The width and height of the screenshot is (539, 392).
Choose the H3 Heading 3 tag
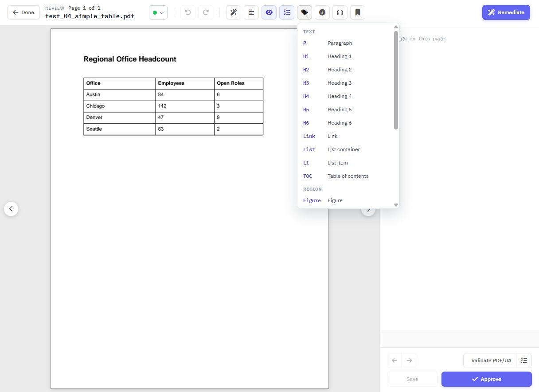point(346,83)
